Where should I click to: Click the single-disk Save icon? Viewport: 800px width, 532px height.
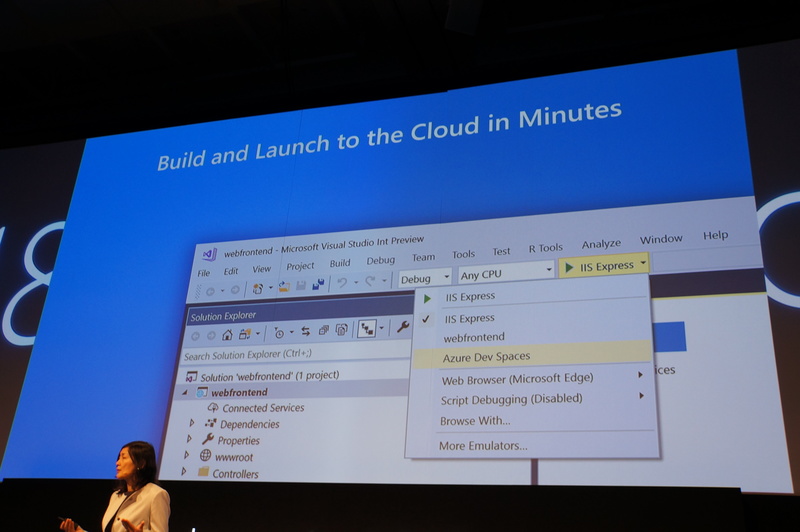click(x=301, y=285)
